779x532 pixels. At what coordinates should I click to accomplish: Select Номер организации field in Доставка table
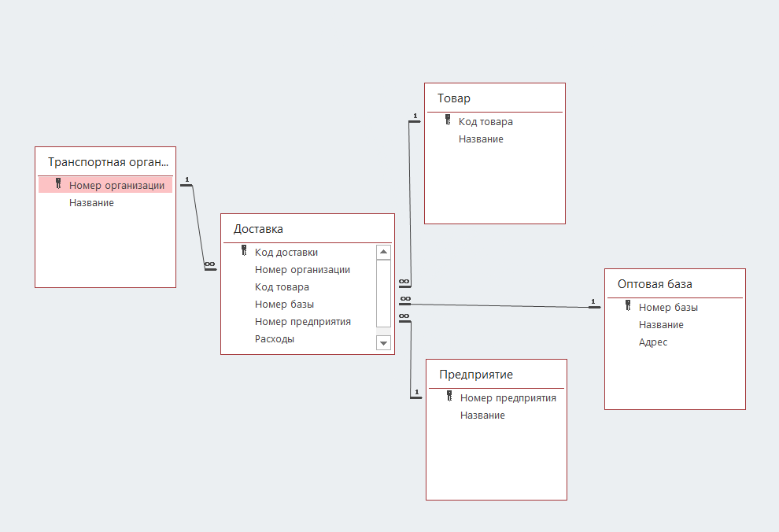coord(303,270)
